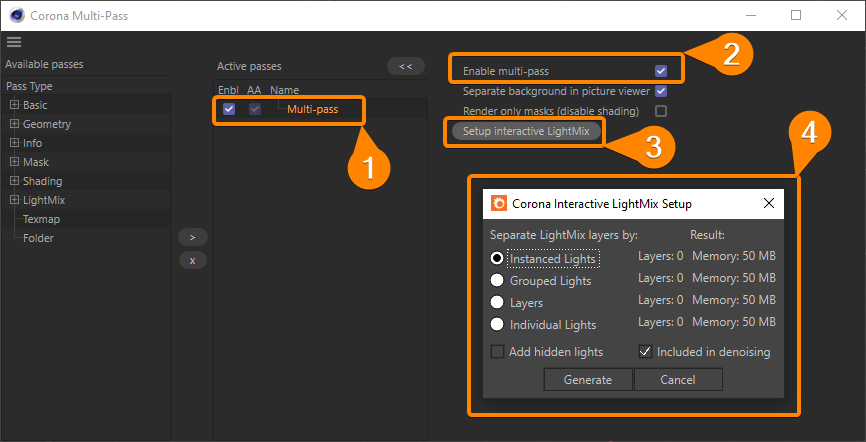This screenshot has width=866, height=442.
Task: Click the Generate button
Action: coord(588,380)
